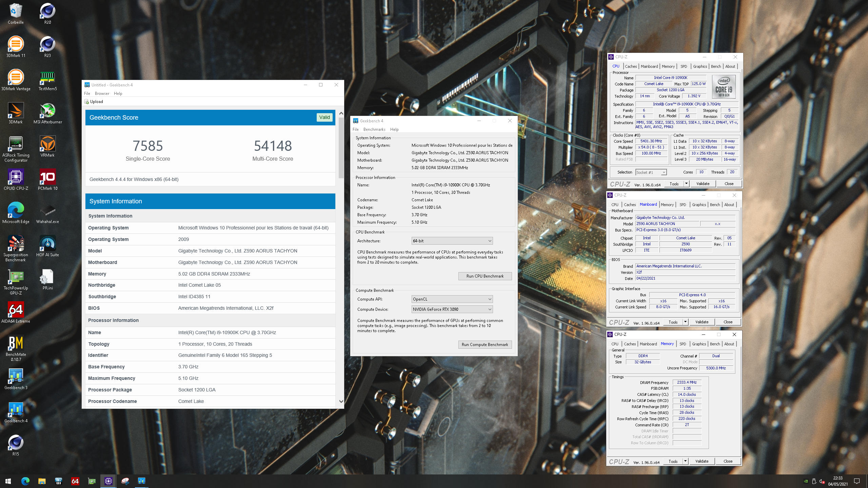Launch the R23 Cinebench desktop icon
Viewport: 868px width, 488px height.
click(x=47, y=47)
